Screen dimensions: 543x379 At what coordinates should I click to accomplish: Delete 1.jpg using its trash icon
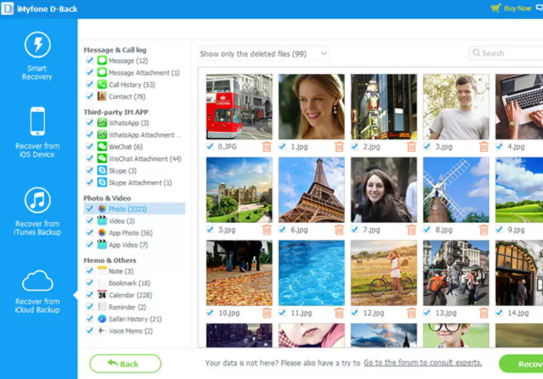click(339, 147)
